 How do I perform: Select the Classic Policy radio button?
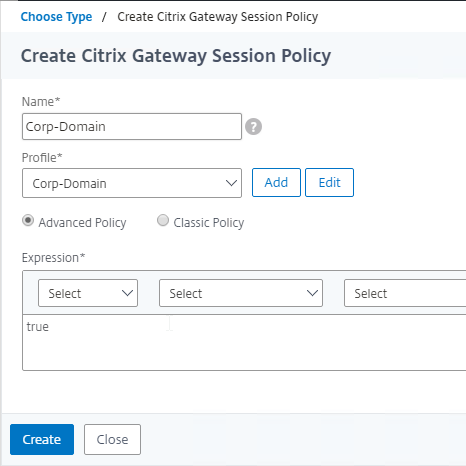(x=163, y=220)
